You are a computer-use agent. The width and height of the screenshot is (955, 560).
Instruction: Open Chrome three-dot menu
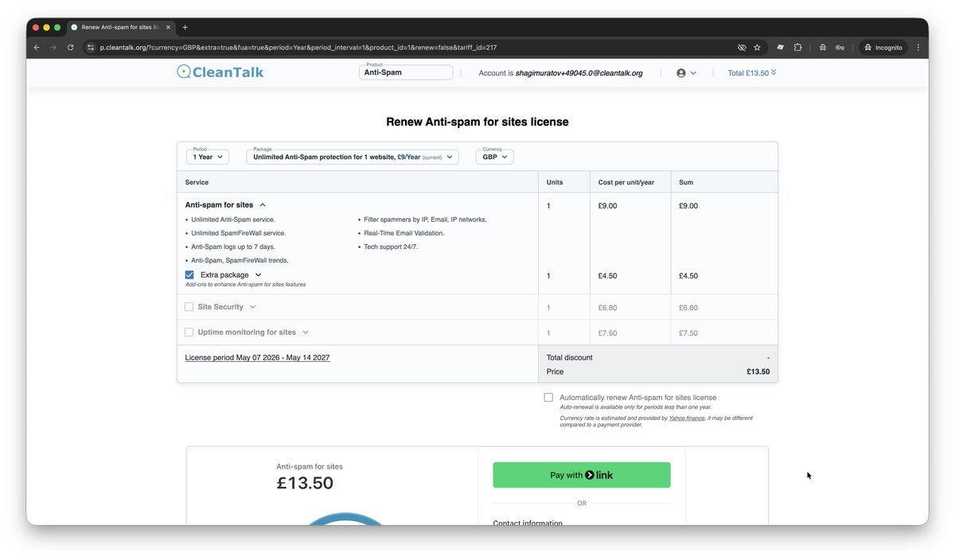coord(918,48)
